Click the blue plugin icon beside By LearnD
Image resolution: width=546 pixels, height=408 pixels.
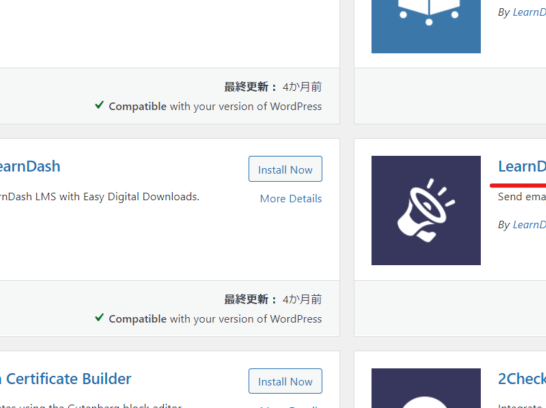pyautogui.click(x=426, y=26)
